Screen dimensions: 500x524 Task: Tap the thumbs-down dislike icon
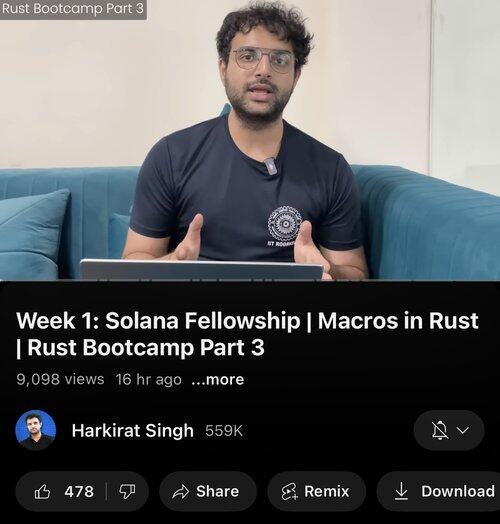click(x=127, y=492)
